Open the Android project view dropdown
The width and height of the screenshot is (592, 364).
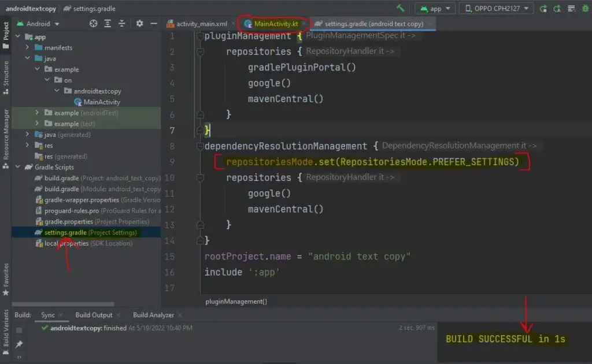(x=38, y=24)
